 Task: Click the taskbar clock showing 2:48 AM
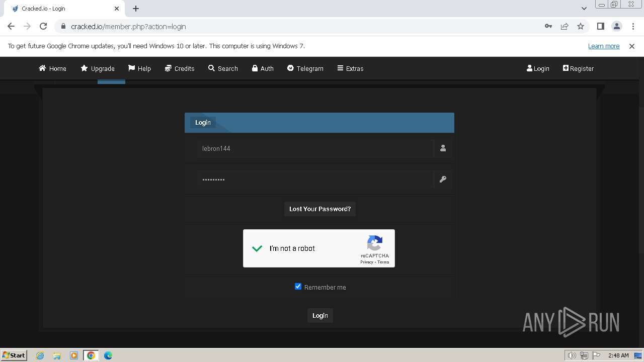[618, 355]
